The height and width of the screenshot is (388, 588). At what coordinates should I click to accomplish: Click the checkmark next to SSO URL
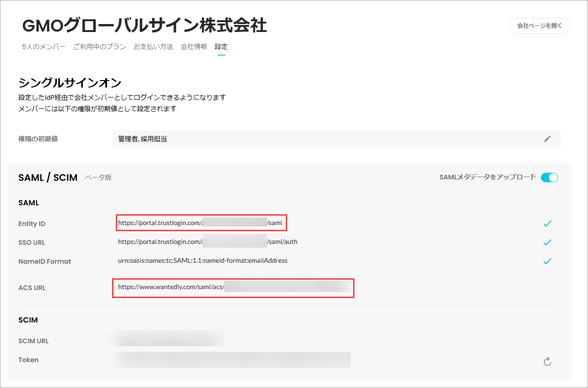click(x=547, y=242)
